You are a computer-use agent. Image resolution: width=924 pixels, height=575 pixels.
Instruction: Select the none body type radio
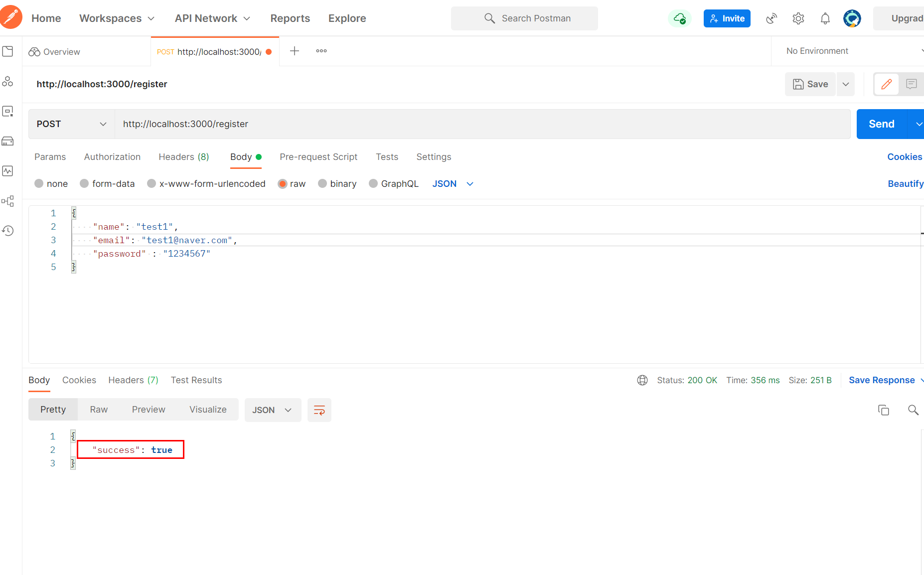pyautogui.click(x=39, y=183)
